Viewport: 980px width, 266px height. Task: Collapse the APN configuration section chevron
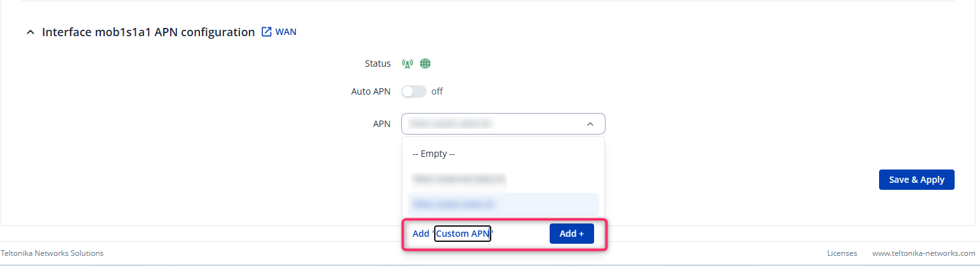[30, 32]
